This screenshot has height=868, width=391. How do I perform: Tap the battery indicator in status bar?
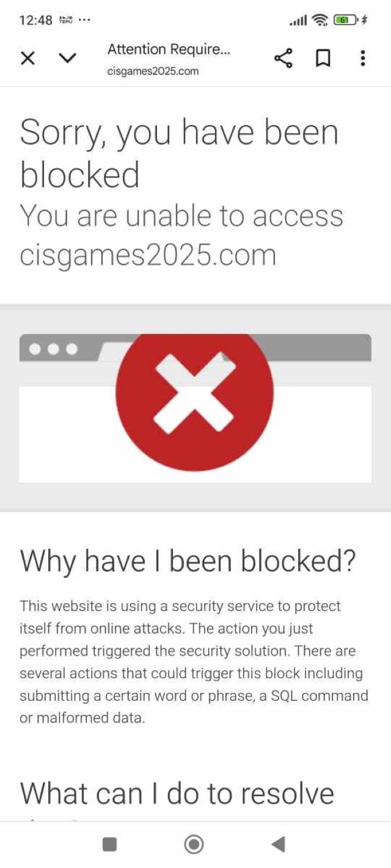pyautogui.click(x=346, y=20)
